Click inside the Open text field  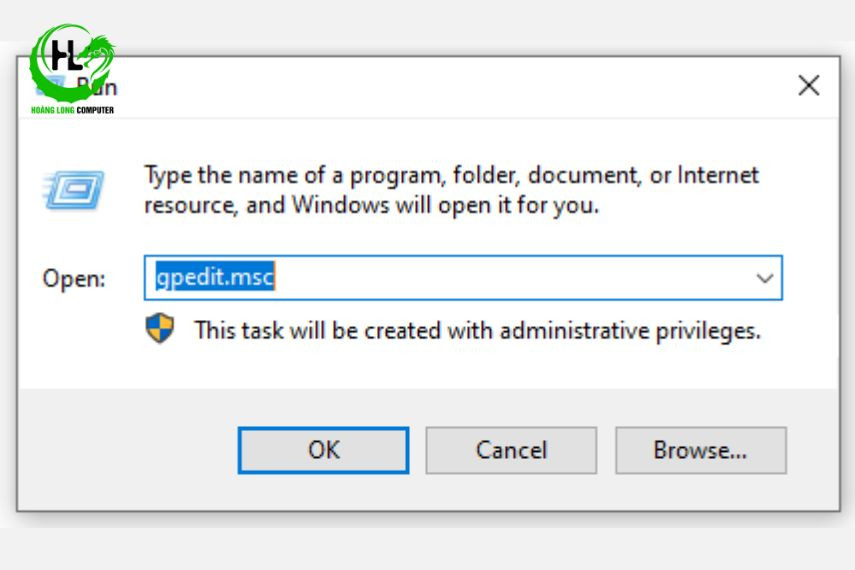pyautogui.click(x=463, y=278)
